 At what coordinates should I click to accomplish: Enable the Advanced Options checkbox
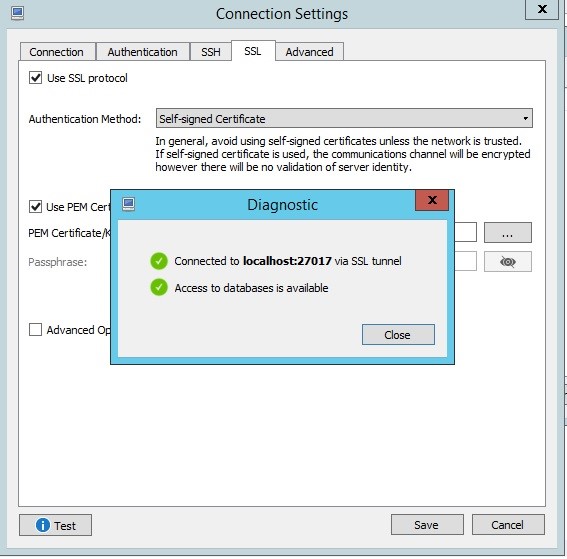pyautogui.click(x=35, y=330)
